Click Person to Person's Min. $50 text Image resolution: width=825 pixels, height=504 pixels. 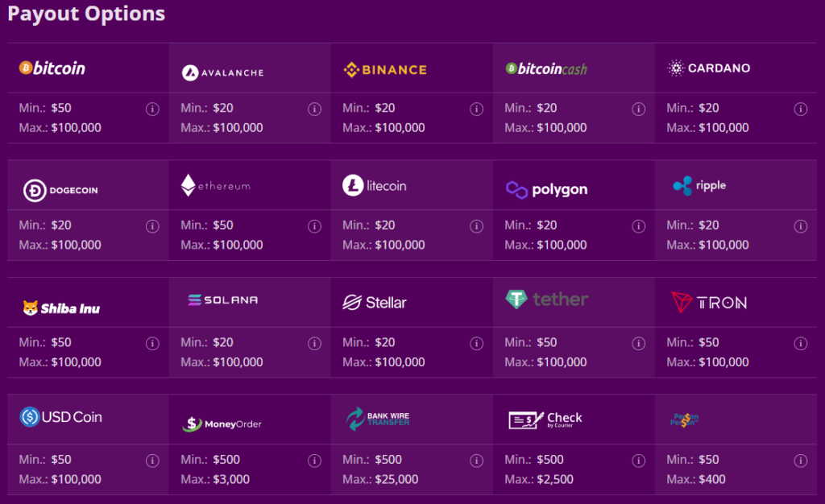[x=693, y=460]
